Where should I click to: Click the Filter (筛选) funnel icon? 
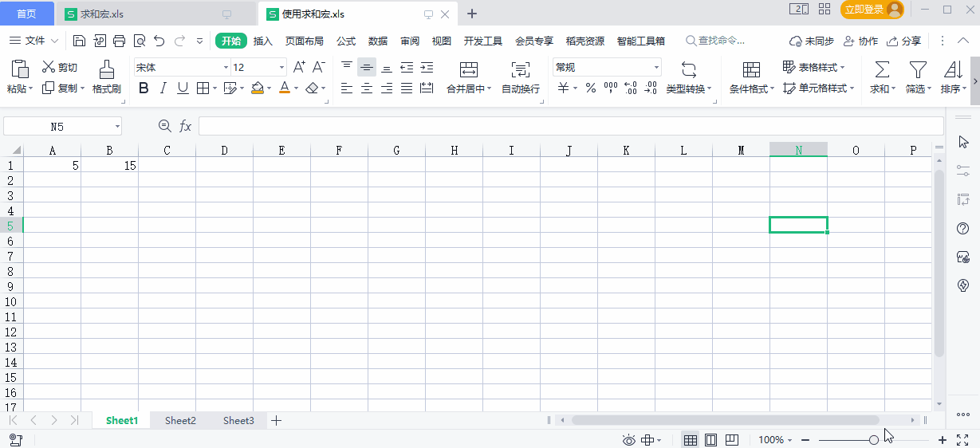pos(919,69)
